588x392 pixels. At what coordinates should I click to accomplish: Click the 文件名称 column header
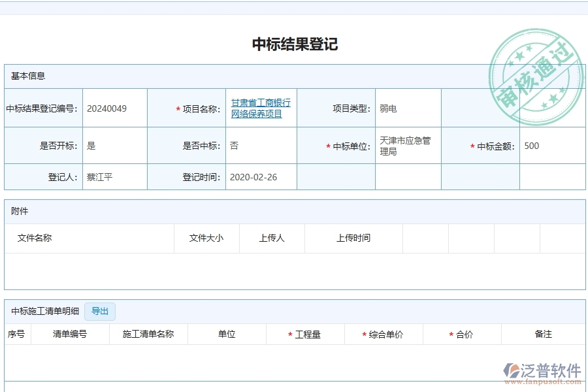[35, 238]
